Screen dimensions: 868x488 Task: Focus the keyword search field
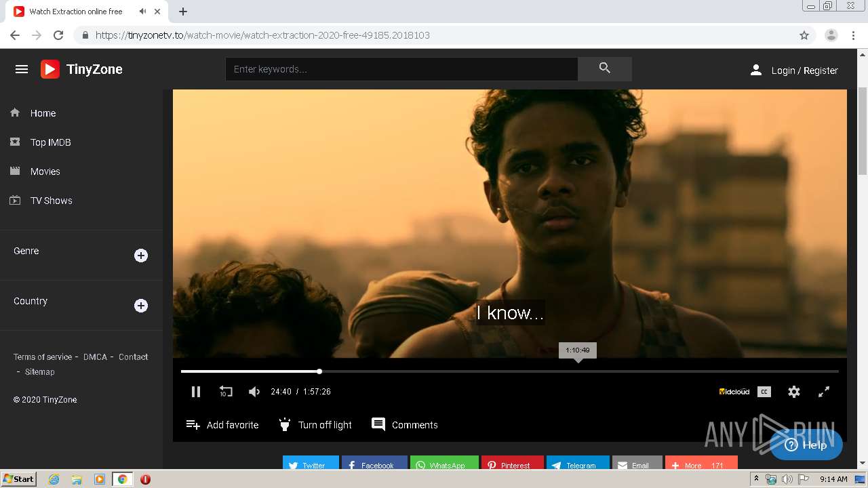401,69
